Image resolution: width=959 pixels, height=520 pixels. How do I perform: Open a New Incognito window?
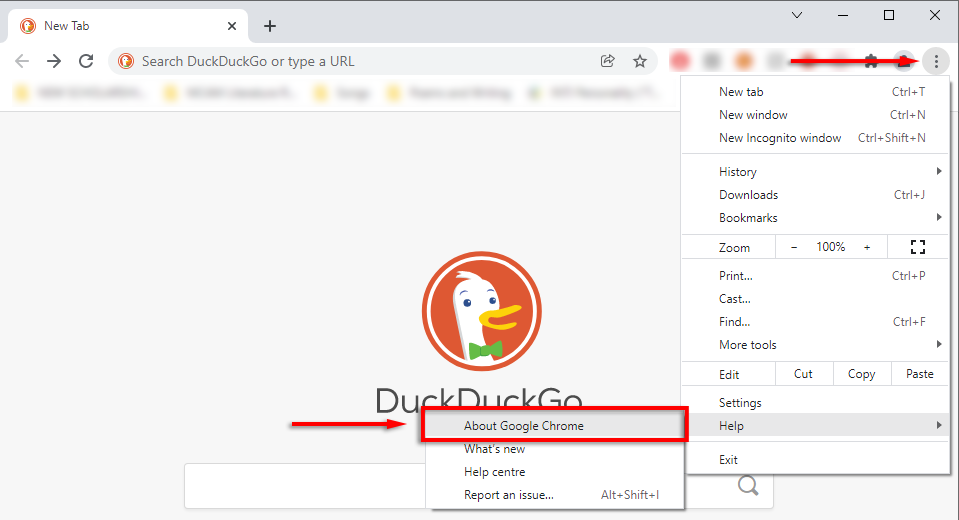point(815,138)
